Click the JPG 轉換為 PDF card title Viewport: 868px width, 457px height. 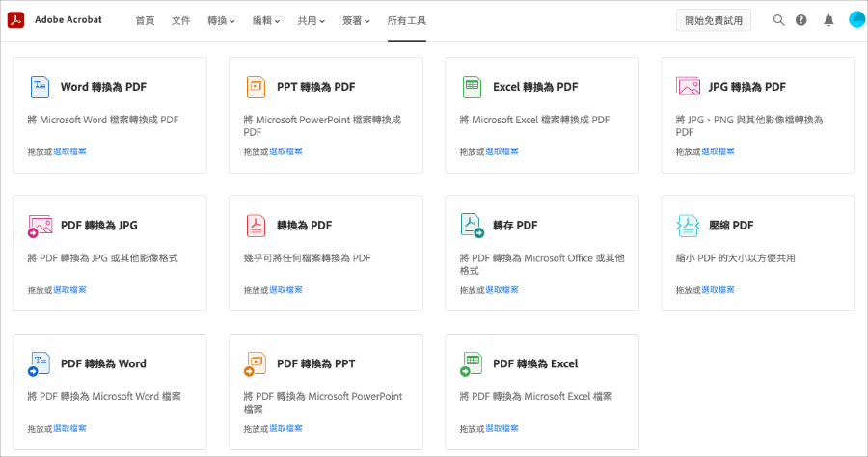coord(747,87)
